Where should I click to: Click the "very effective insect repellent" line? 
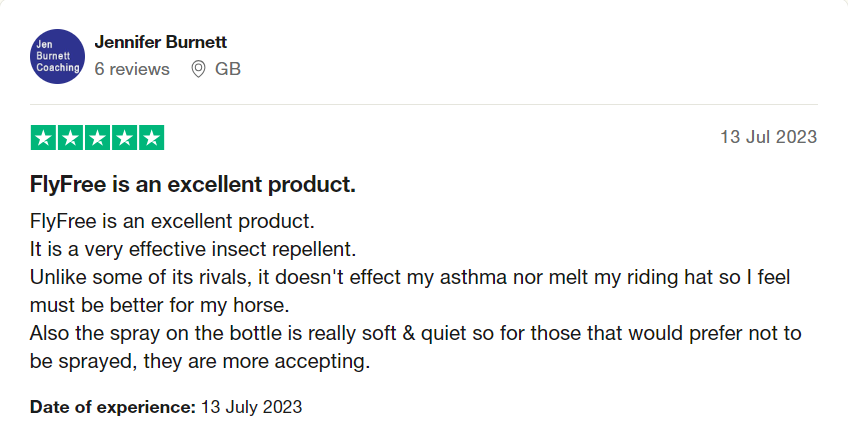194,247
